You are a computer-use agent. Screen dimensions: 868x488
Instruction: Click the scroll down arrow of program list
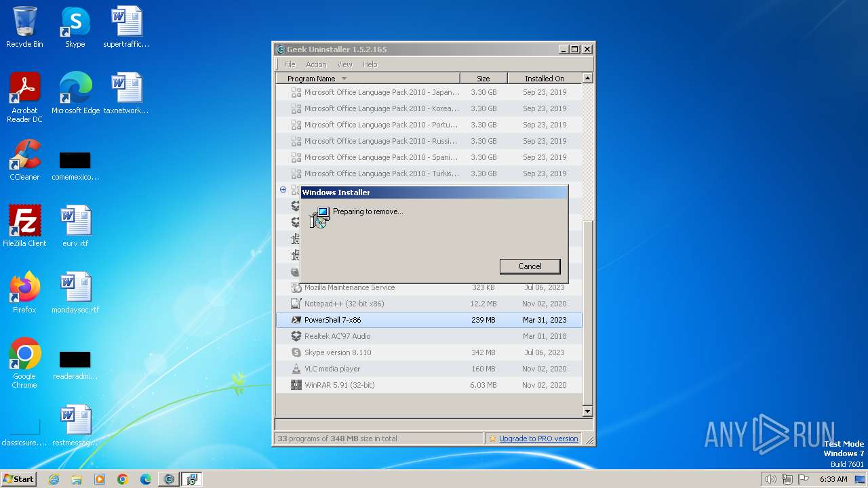pos(588,411)
